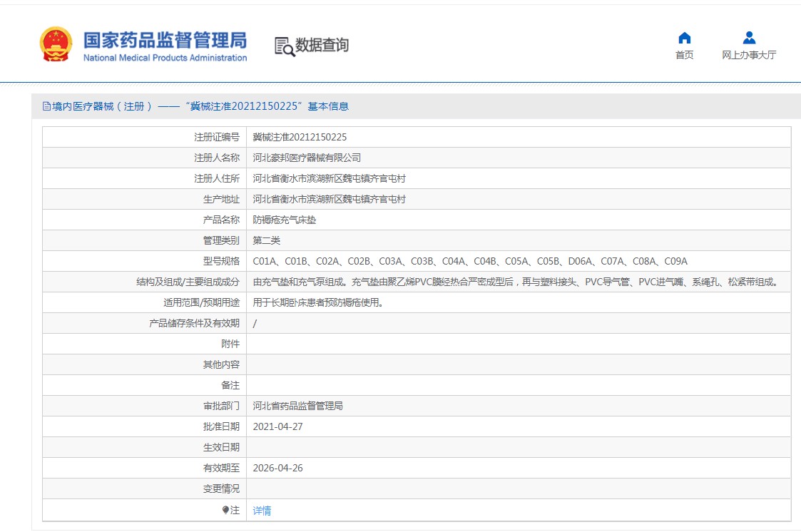The width and height of the screenshot is (801, 532).
Task: Click the document icon before 境内医疗器械
Action: pos(46,106)
